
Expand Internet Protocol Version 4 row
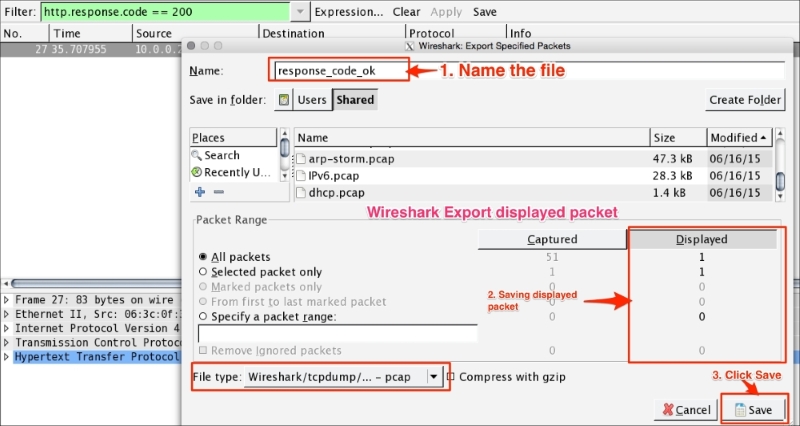[x=6, y=328]
